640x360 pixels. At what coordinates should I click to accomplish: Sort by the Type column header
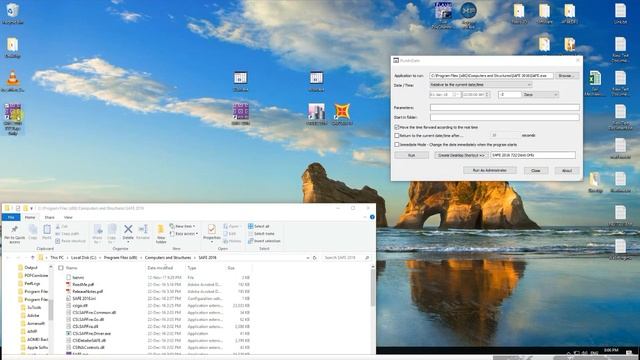click(192, 268)
